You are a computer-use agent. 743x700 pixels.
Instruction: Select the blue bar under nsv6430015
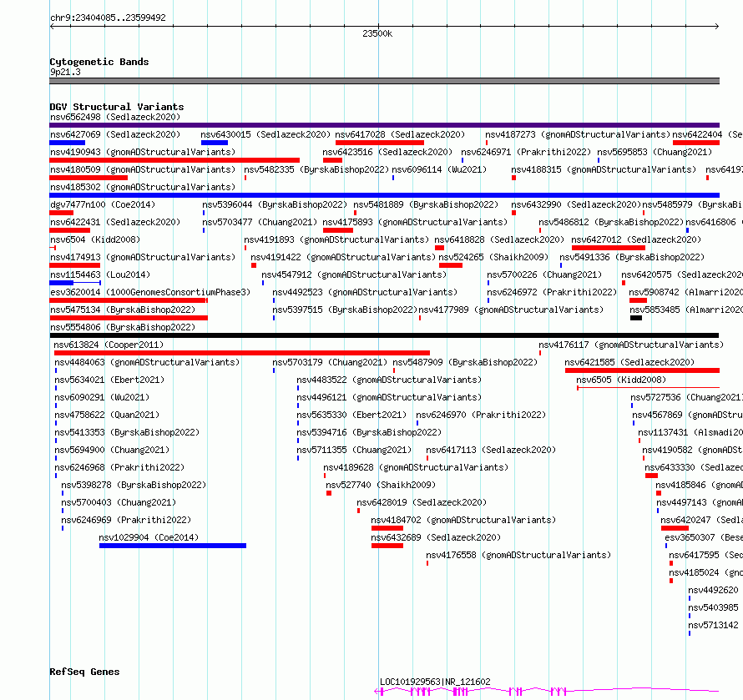pyautogui.click(x=215, y=143)
